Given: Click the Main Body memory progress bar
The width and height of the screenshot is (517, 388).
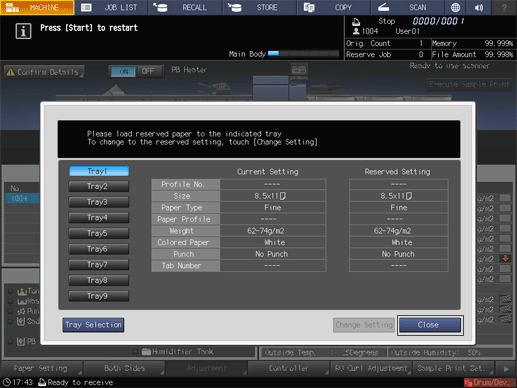Looking at the screenshot, I should pyautogui.click(x=303, y=53).
